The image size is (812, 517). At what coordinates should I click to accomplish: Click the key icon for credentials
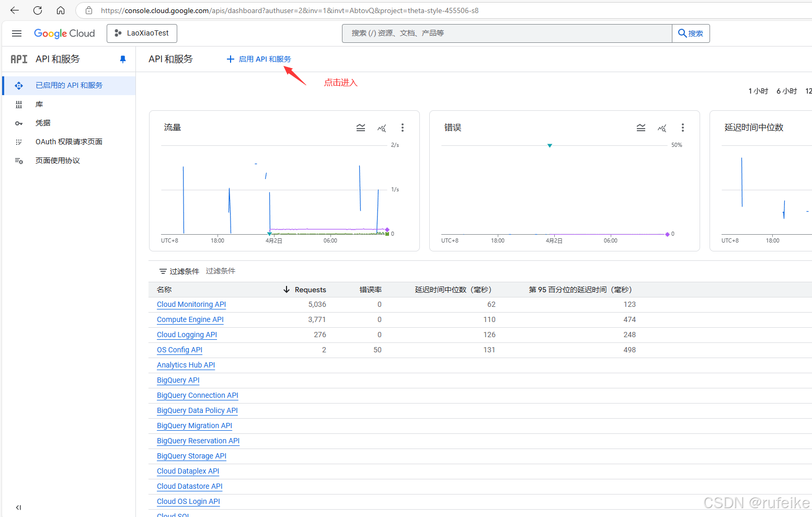19,123
